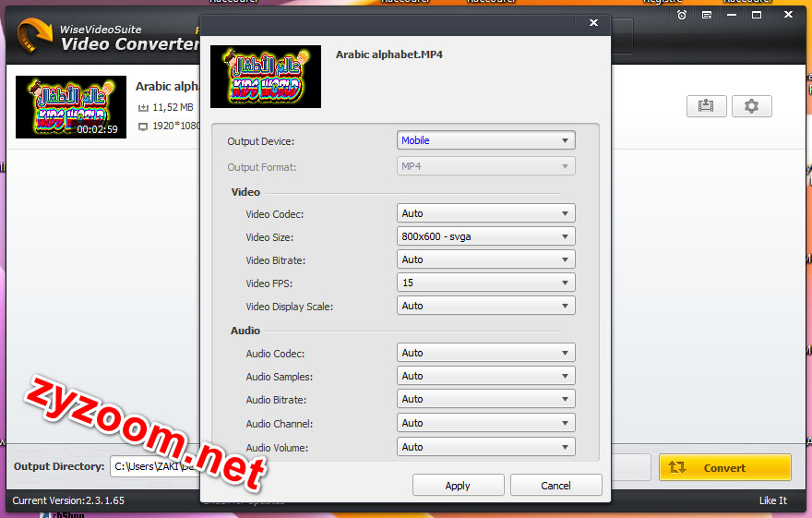Click the Like It link

[x=772, y=500]
